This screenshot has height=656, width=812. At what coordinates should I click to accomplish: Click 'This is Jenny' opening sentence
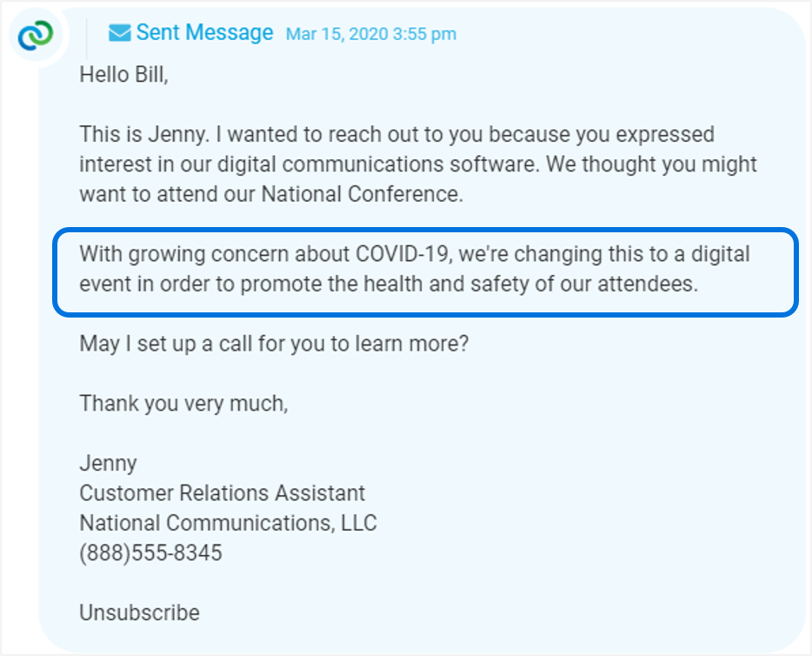pyautogui.click(x=144, y=135)
